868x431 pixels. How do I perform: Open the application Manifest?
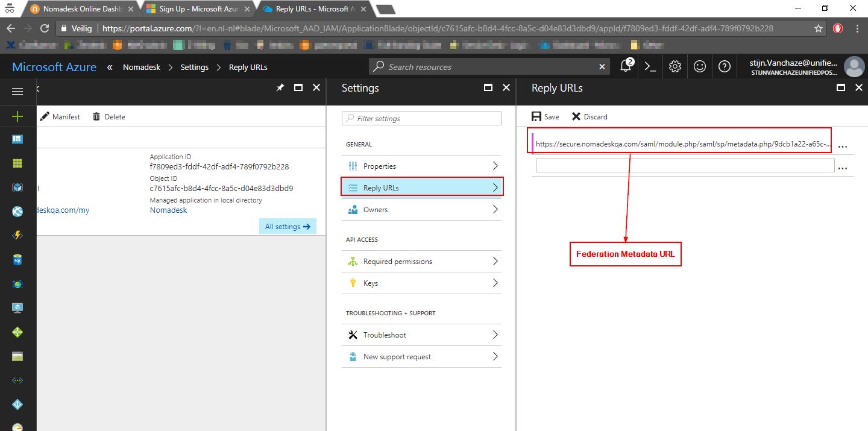tap(60, 116)
